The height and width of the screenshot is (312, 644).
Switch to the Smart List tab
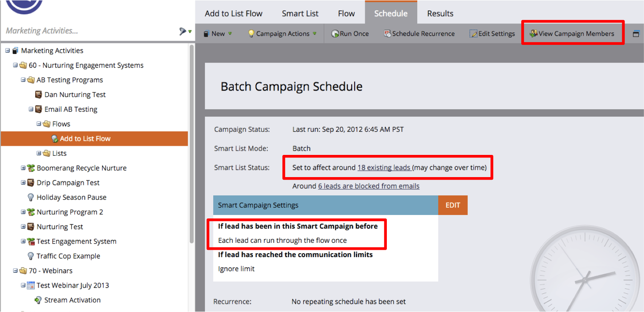[x=300, y=13]
